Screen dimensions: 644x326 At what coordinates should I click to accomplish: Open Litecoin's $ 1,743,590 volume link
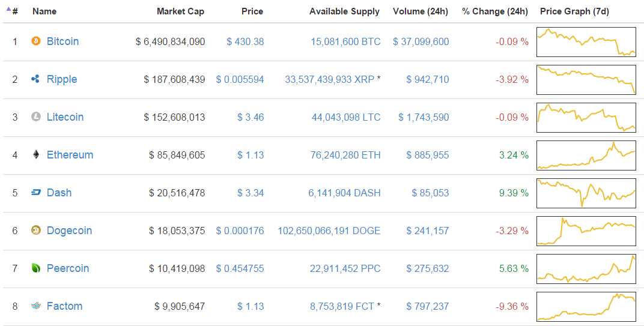point(424,117)
